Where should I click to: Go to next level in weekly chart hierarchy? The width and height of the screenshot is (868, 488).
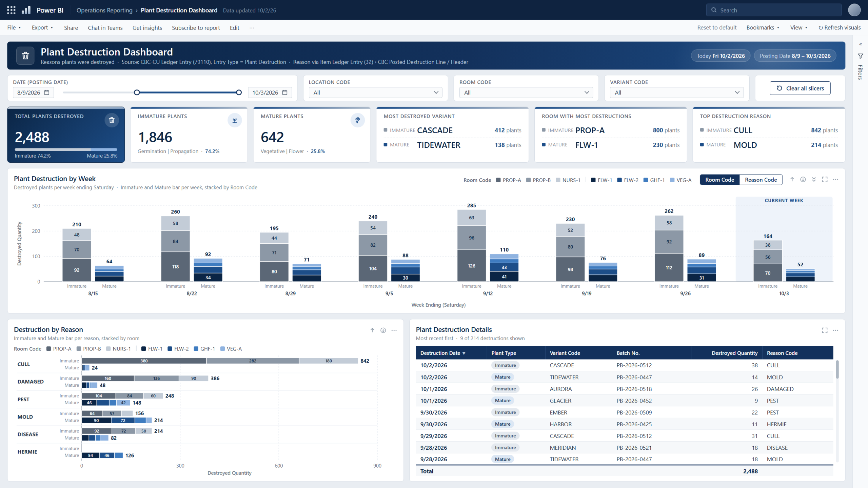coord(814,179)
